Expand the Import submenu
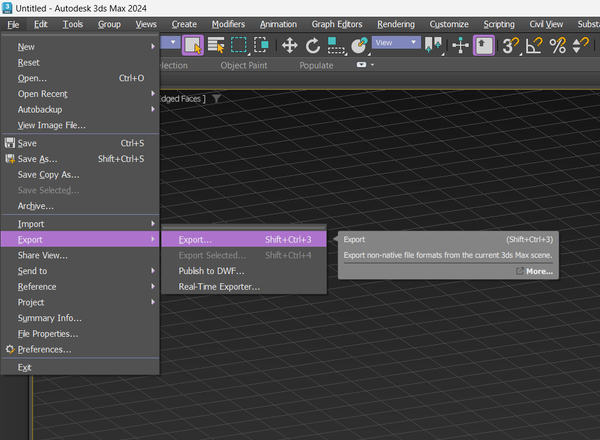The height and width of the screenshot is (440, 600). [x=80, y=224]
